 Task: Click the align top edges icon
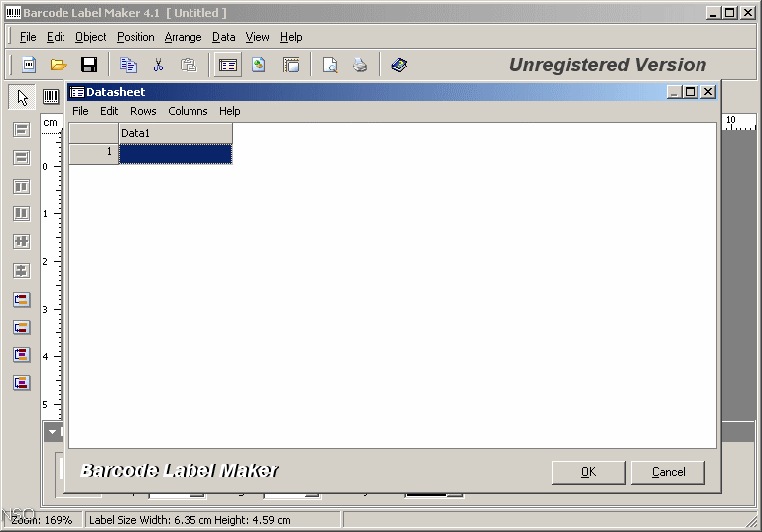tap(22, 187)
